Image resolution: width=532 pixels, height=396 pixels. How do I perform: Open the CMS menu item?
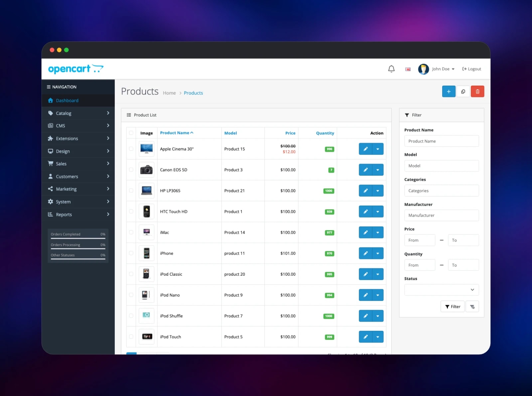tap(78, 126)
